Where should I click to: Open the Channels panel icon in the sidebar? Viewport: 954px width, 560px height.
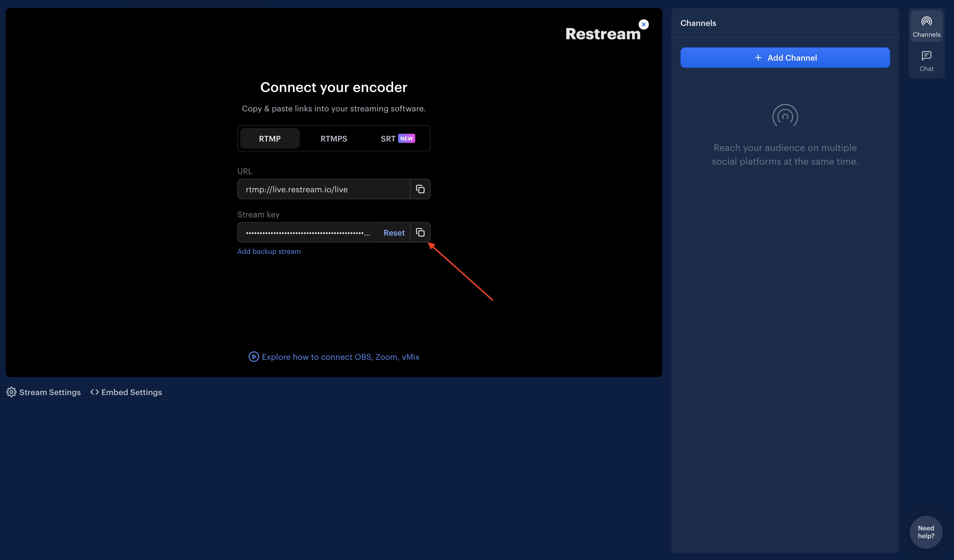tap(926, 21)
